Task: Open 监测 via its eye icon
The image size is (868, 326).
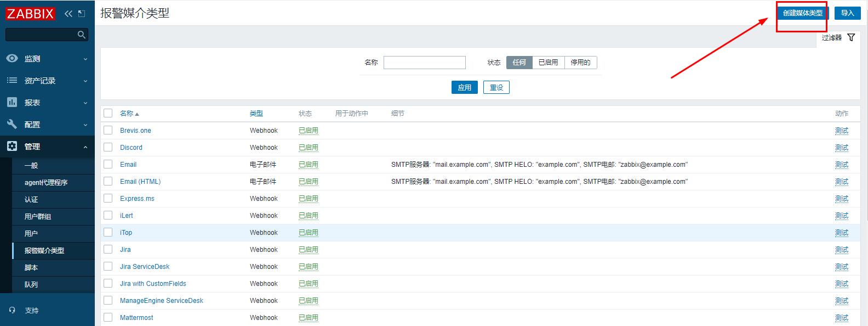Action: 12,59
